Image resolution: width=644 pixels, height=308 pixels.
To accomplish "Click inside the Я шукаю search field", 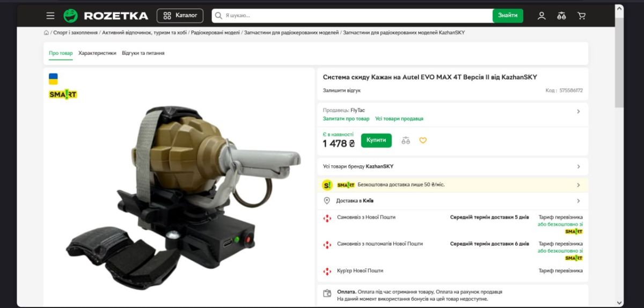I will (352, 16).
